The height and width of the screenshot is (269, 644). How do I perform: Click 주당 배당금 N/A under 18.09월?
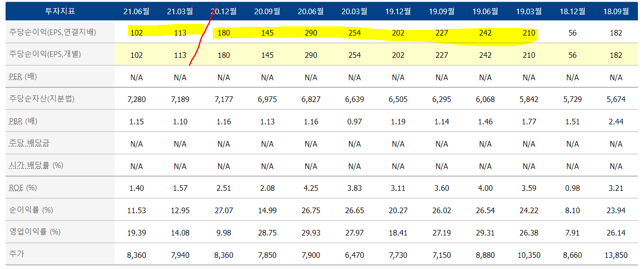[x=616, y=144]
